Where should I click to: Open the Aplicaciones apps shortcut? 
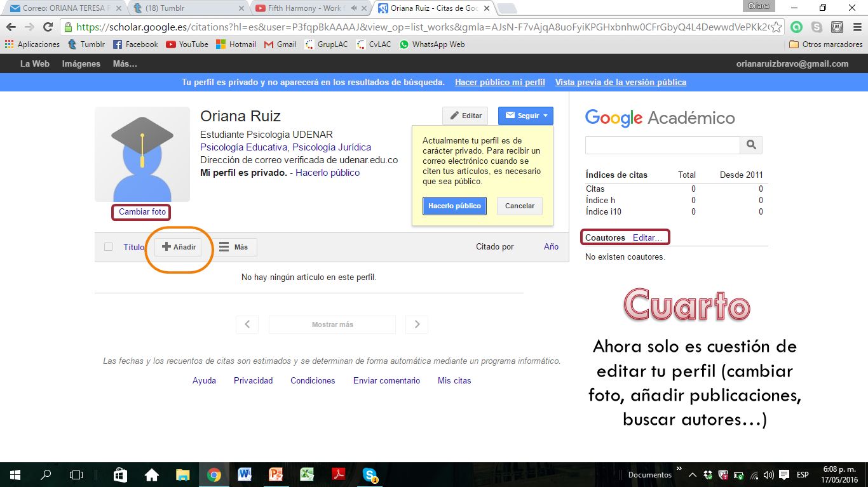(32, 44)
